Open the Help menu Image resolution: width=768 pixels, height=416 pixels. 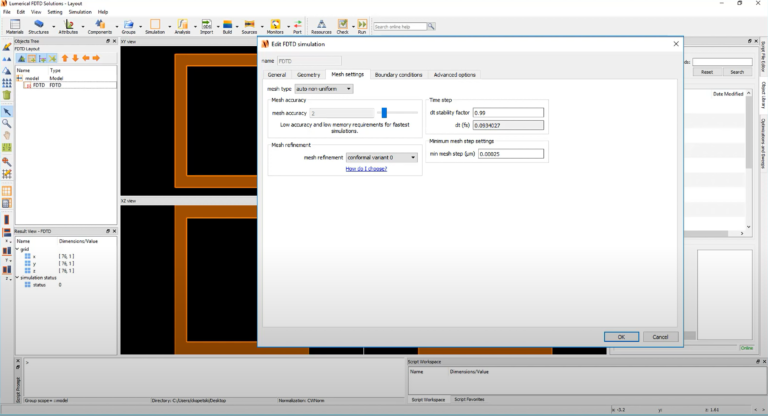pos(103,12)
